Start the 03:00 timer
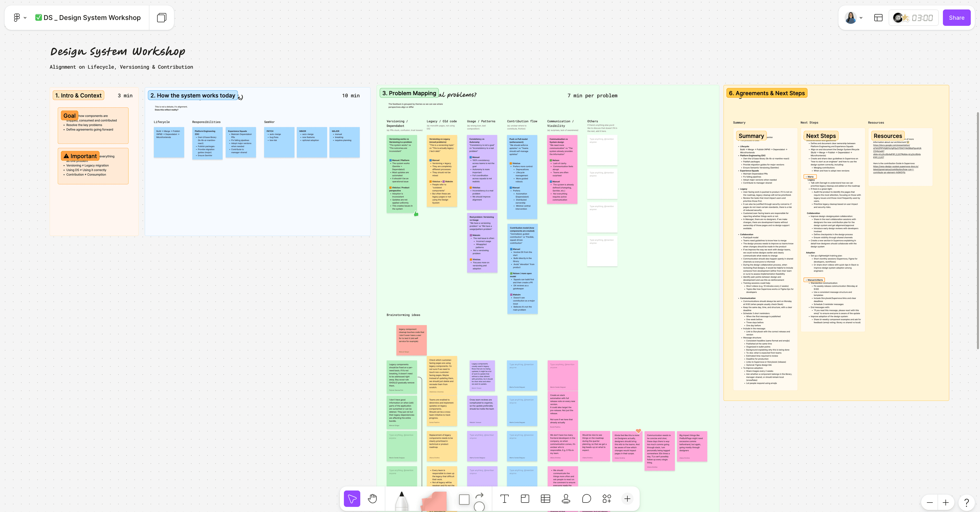The height and width of the screenshot is (512, 980). click(x=922, y=18)
